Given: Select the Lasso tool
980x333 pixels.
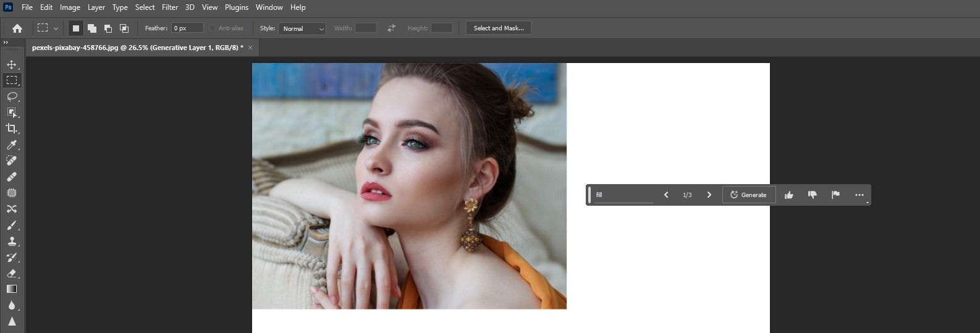Looking at the screenshot, I should coord(12,96).
